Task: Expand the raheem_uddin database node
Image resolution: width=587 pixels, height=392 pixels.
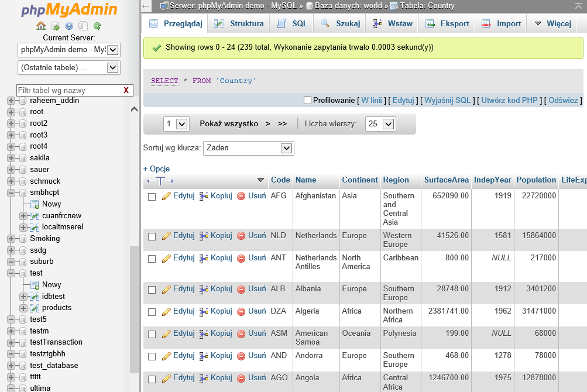Action: point(11,101)
